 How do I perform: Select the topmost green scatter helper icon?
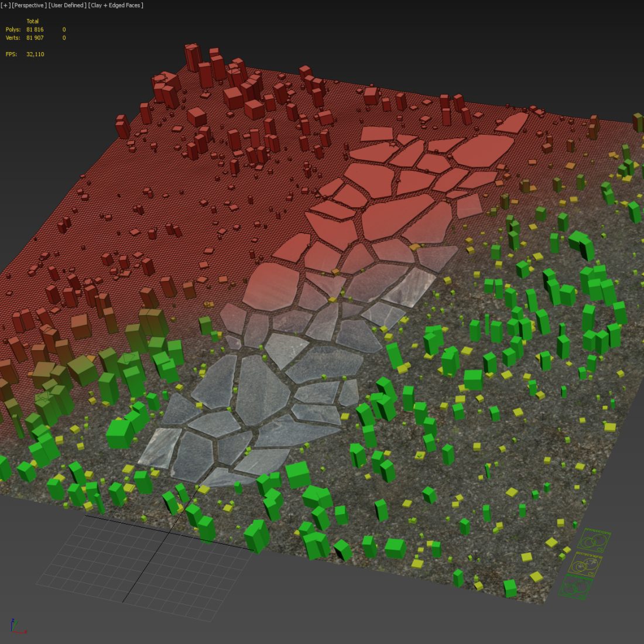(x=594, y=540)
